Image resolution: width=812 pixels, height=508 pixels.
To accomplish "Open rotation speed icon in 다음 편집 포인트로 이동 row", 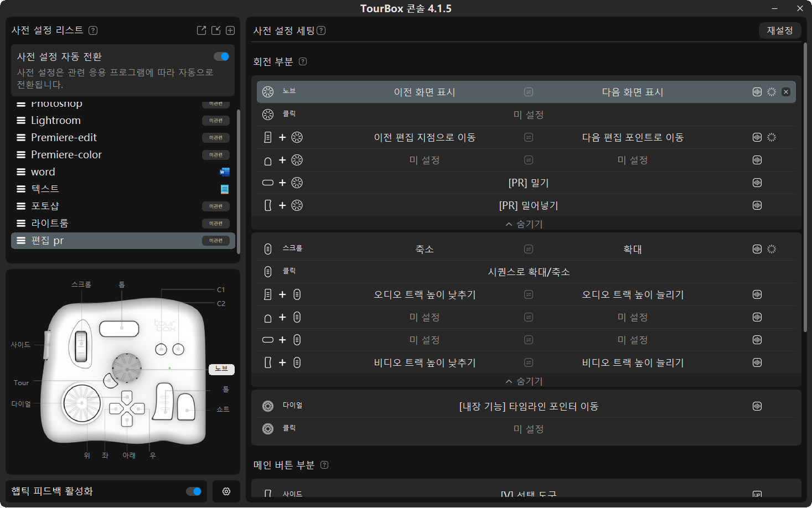I will (x=772, y=137).
